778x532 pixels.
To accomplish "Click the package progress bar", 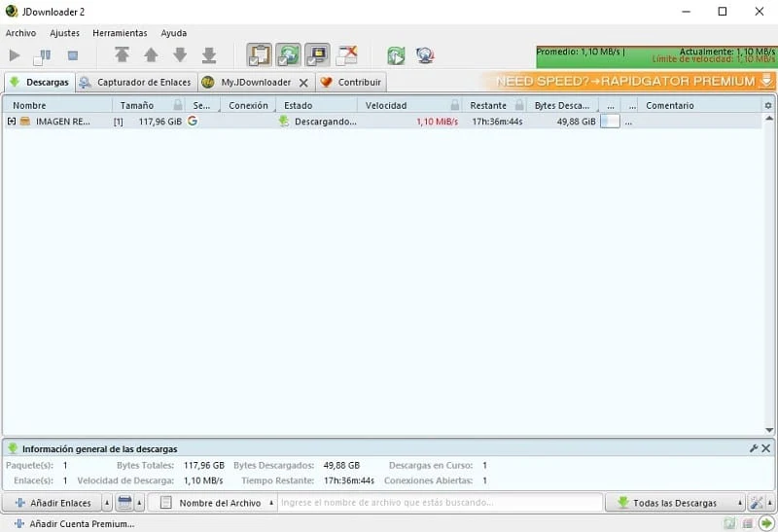I will pyautogui.click(x=610, y=122).
